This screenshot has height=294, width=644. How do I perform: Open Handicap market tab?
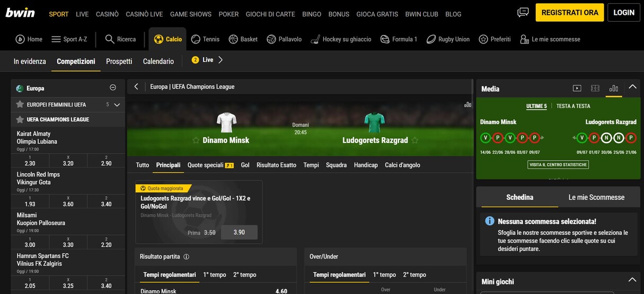coord(366,165)
